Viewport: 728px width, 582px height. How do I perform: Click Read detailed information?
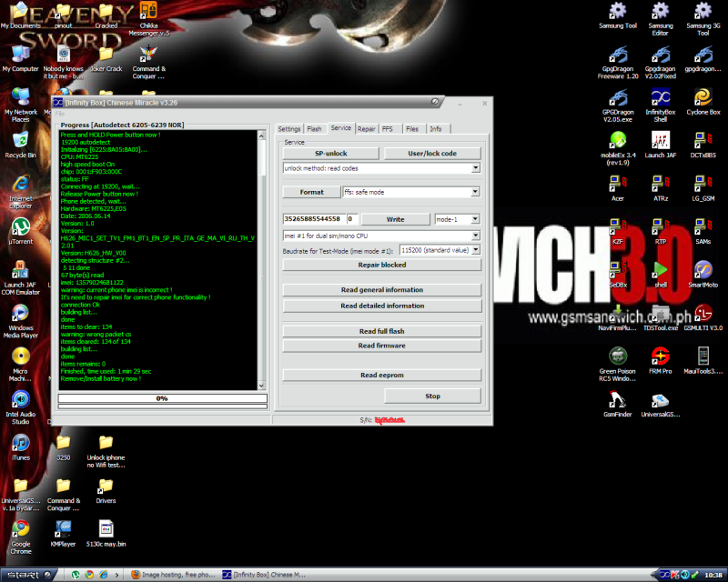[381, 306]
